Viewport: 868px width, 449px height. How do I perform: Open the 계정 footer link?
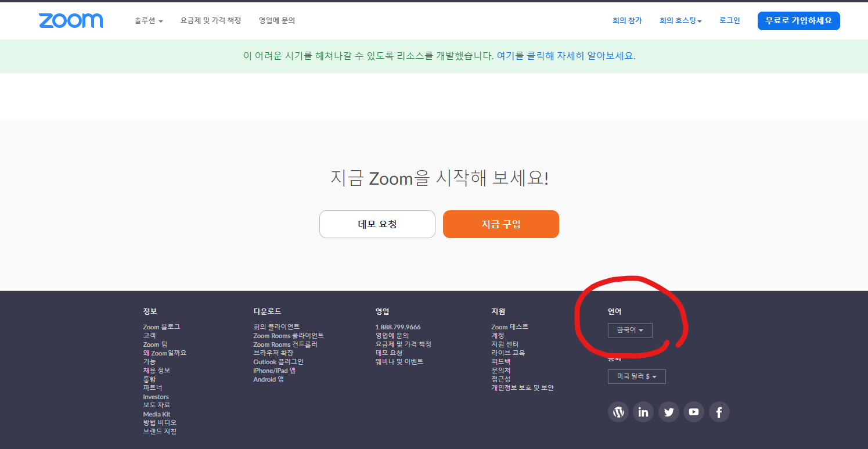tap(498, 336)
